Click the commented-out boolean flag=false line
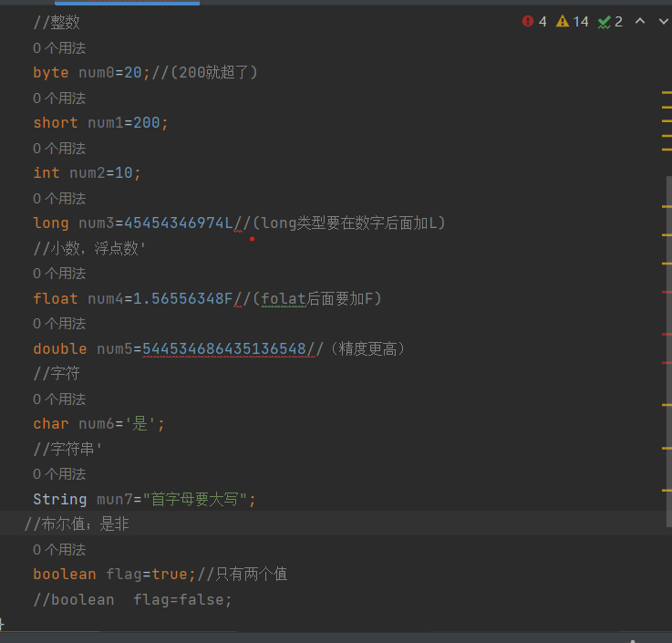Image resolution: width=672 pixels, height=643 pixels. [x=132, y=599]
